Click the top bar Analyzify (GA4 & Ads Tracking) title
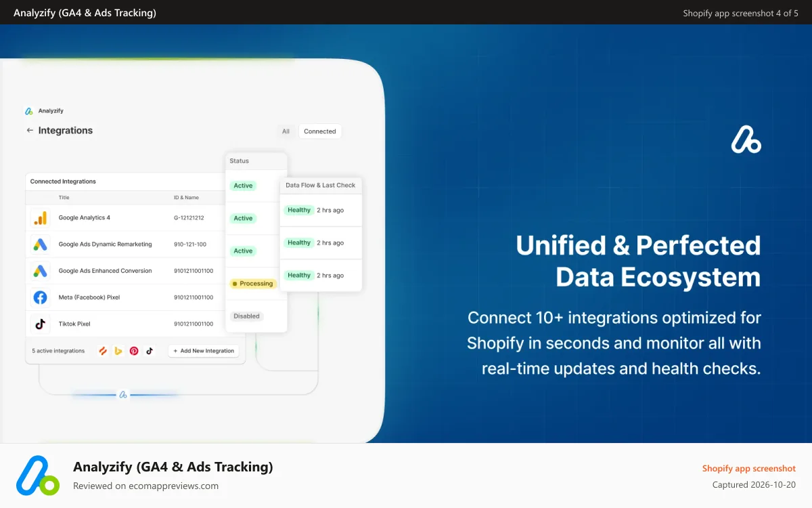812x508 pixels. [x=85, y=13]
